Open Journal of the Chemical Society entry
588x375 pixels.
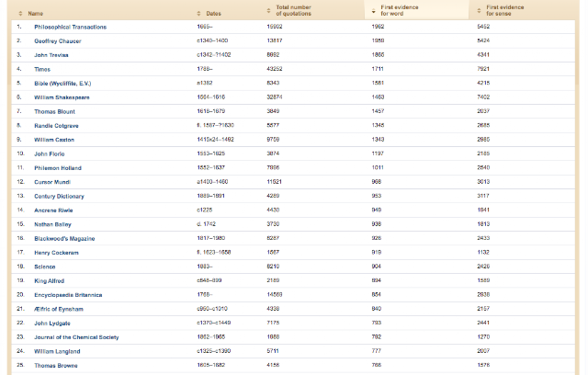pos(76,337)
